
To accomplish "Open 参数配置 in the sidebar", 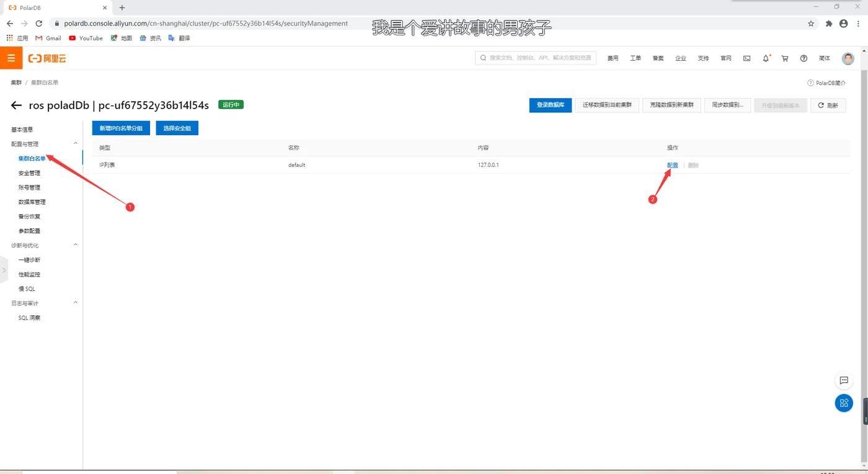I will [x=30, y=231].
